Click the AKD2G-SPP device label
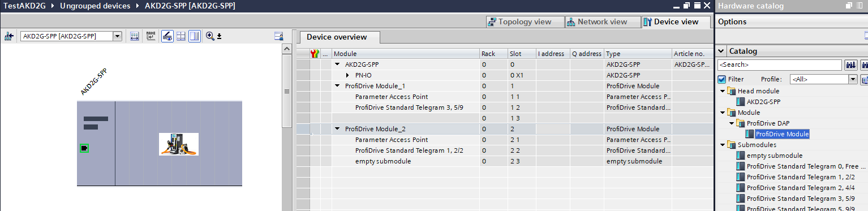 pos(94,82)
